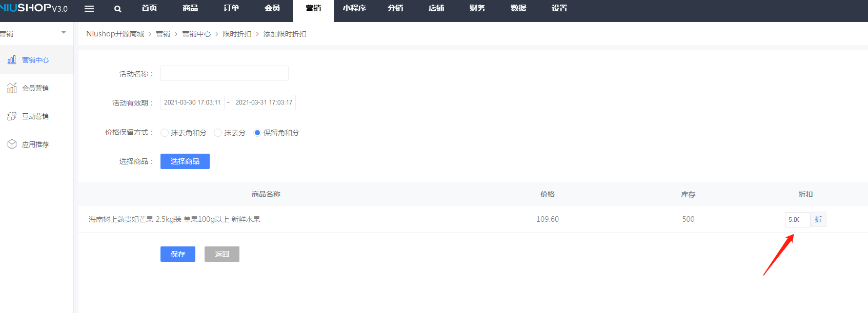
Task: Click the blue 保存 button
Action: (178, 254)
